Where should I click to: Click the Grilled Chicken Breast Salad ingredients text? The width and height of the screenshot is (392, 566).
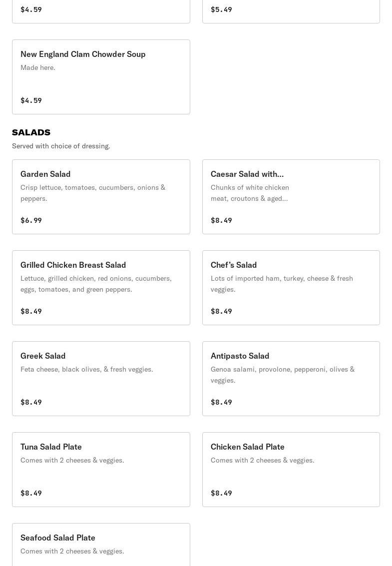(x=96, y=284)
